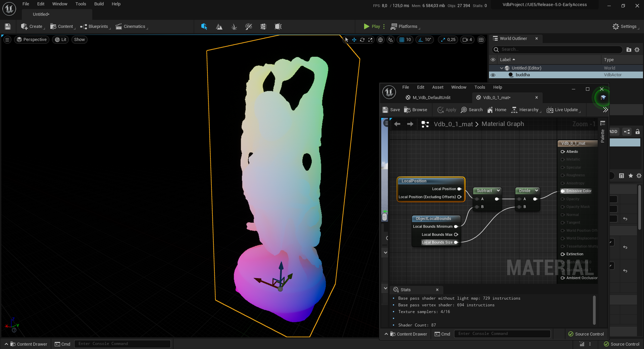
Task: Open viewport layout grid icon
Action: click(481, 40)
